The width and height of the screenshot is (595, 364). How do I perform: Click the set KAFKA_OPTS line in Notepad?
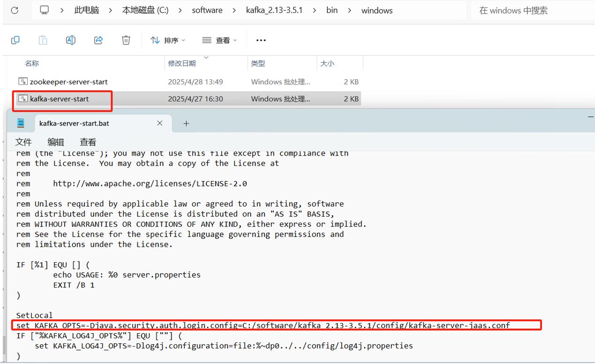coord(263,325)
